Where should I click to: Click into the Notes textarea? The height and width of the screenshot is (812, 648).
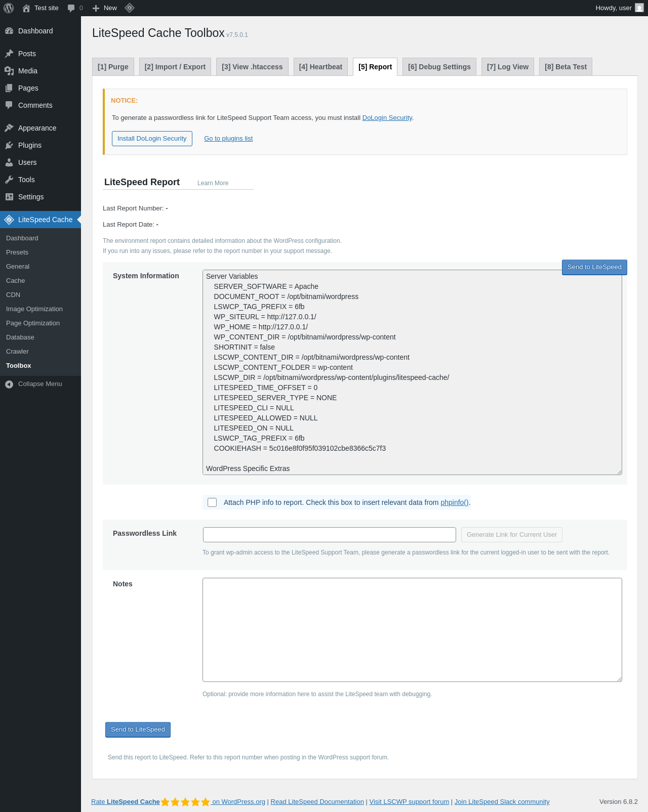(x=412, y=630)
